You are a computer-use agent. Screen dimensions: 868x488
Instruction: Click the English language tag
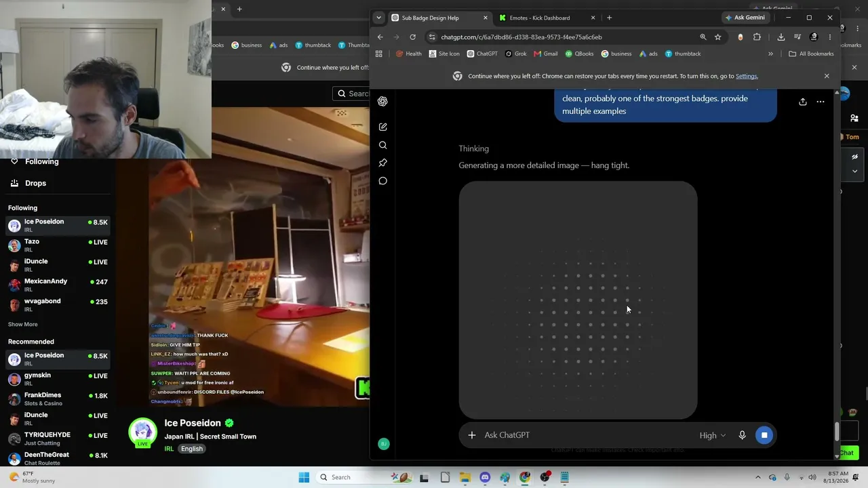coord(192,449)
